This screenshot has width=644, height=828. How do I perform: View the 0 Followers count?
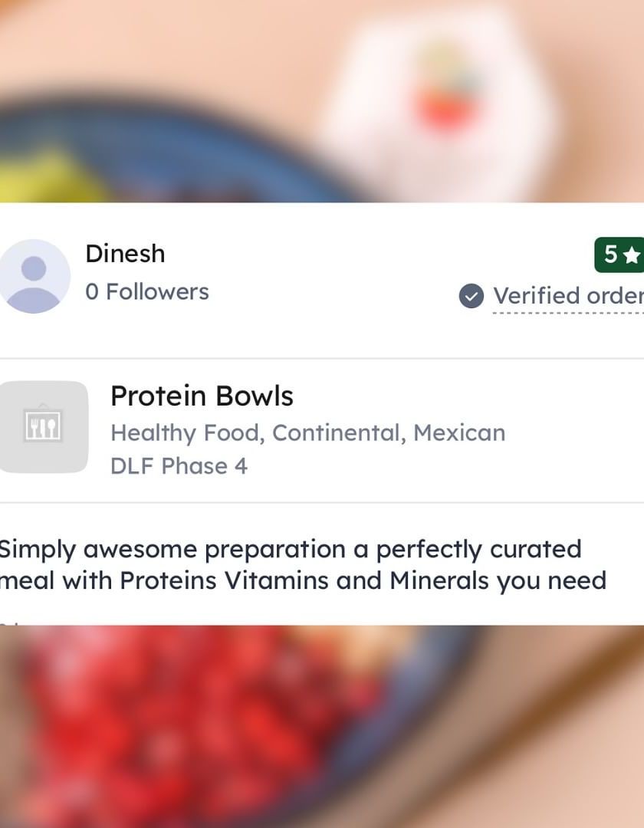tap(147, 292)
